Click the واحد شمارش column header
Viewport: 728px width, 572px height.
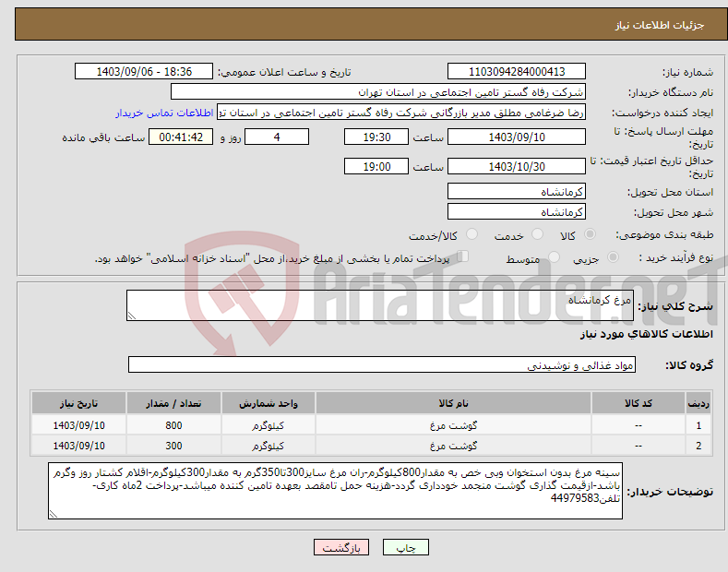[269, 403]
